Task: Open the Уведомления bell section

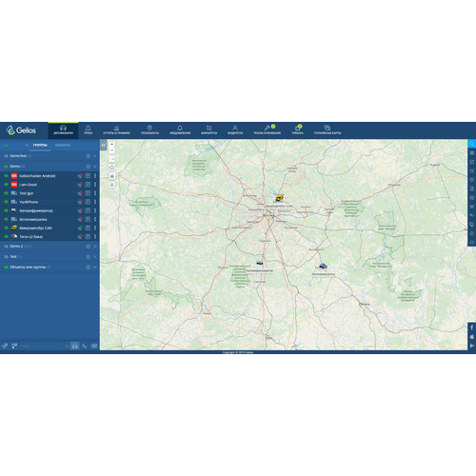Action: coord(180,130)
